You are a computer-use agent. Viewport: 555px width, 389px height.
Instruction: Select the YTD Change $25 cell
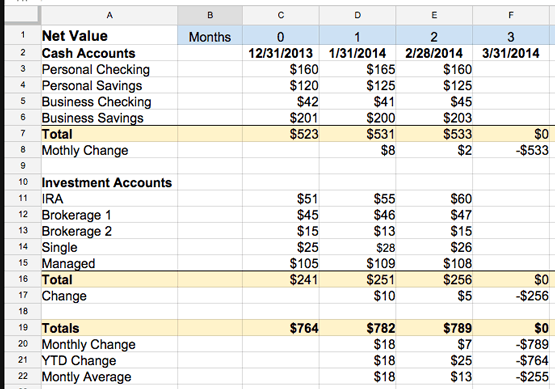(434, 360)
